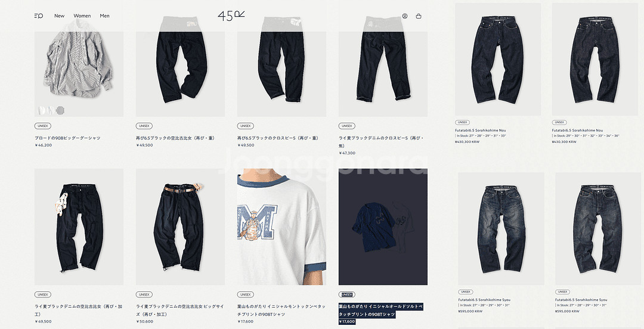
Task: Select the first white swatch on the shirt
Action: coord(42,110)
